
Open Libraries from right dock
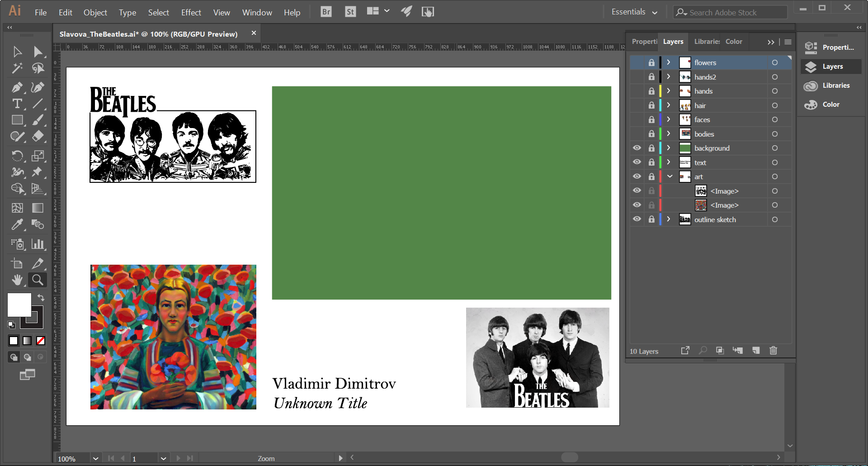pyautogui.click(x=830, y=86)
